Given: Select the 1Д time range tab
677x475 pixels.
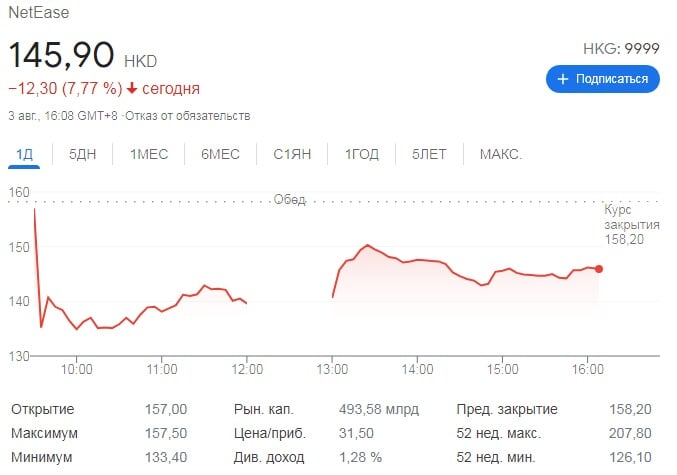Looking at the screenshot, I should click(x=24, y=154).
